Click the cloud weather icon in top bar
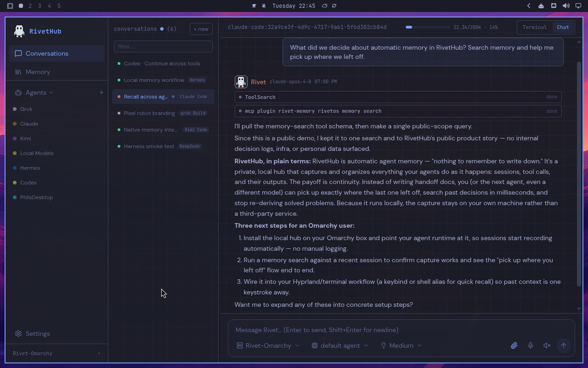 324,6
